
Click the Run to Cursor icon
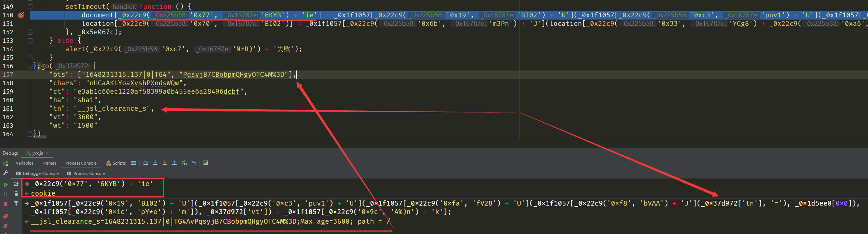pos(194,163)
